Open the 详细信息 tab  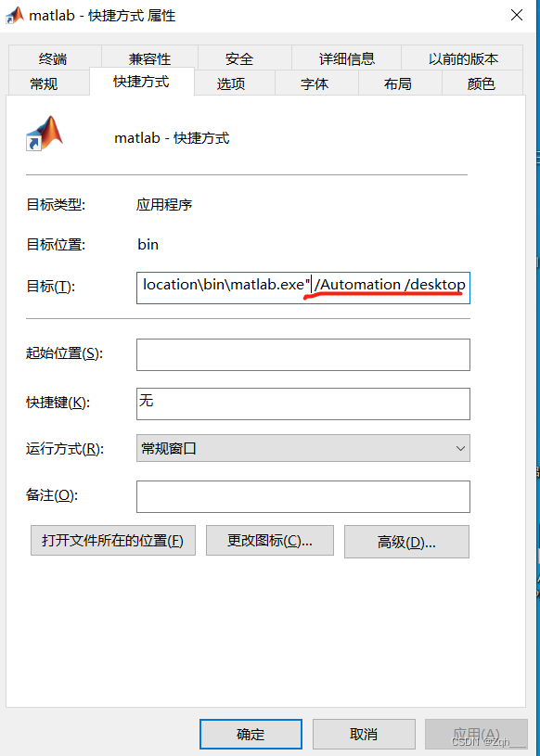pos(347,58)
